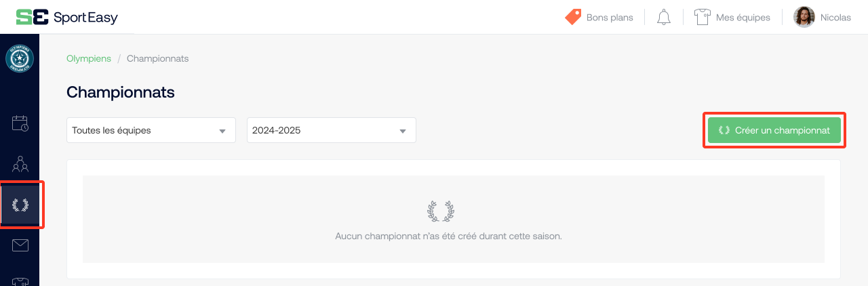The width and height of the screenshot is (868, 286).
Task: Click the jersey icon beside Mes équipes
Action: pos(702,18)
